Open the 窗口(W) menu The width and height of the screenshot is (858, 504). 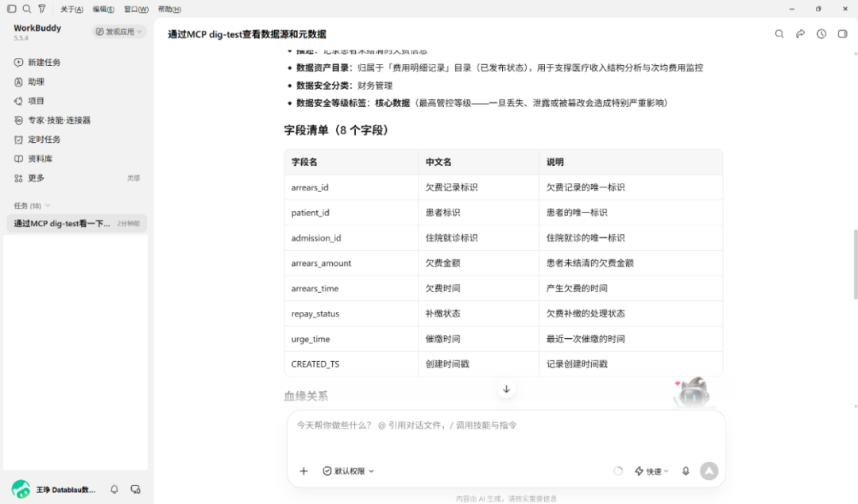tap(136, 10)
